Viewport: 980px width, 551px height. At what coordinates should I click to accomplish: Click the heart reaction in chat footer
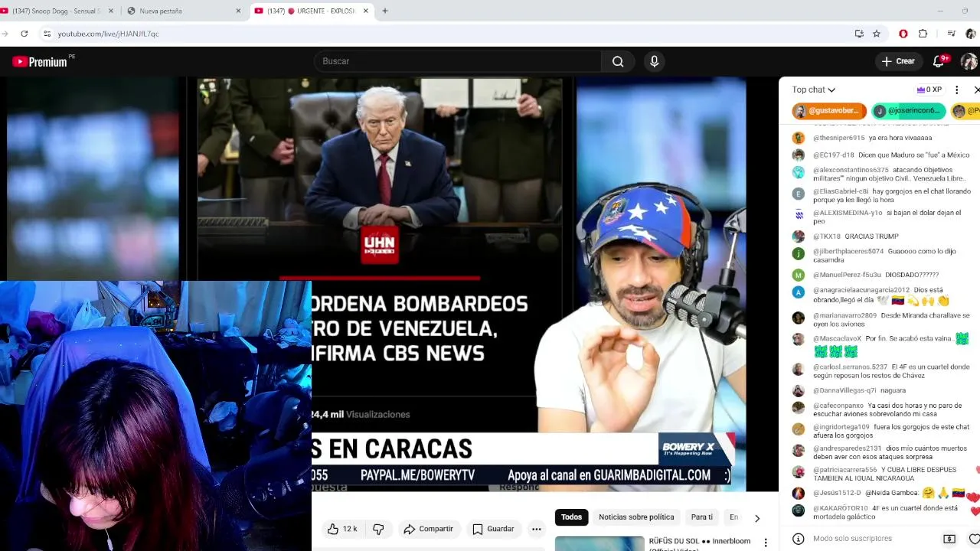[x=974, y=539]
